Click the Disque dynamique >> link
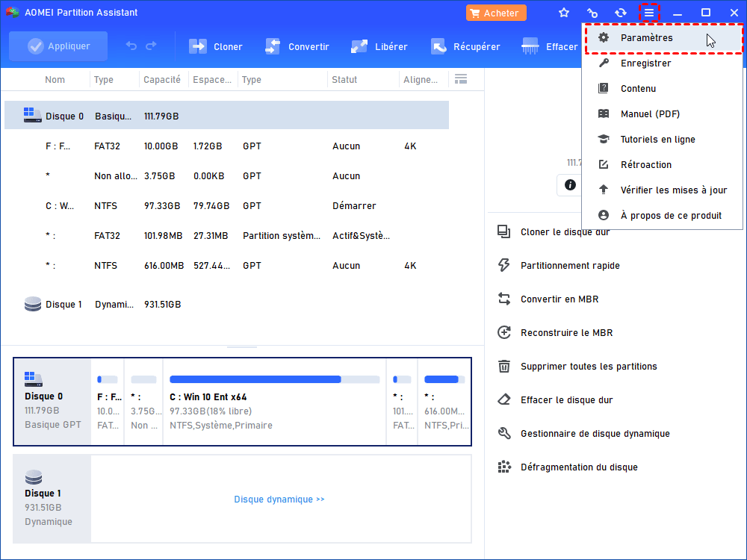This screenshot has height=560, width=747. click(x=279, y=499)
